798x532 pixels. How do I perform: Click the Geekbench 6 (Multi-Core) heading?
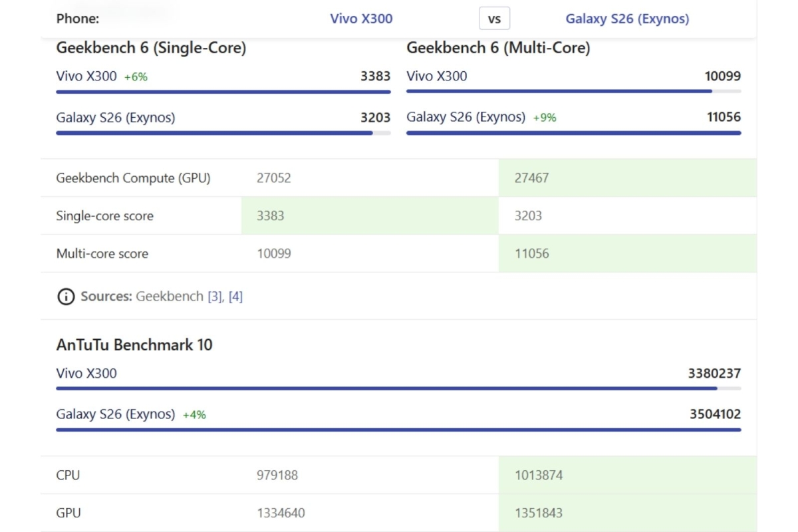click(x=498, y=48)
